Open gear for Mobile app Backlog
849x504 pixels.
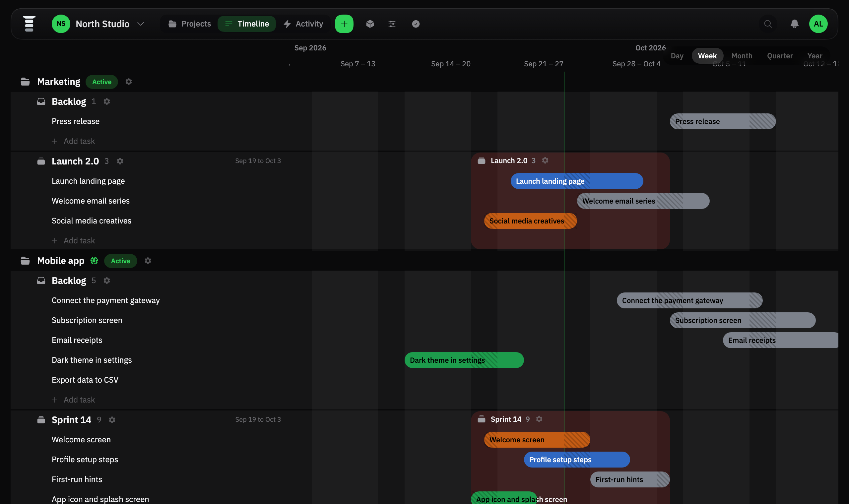(107, 281)
